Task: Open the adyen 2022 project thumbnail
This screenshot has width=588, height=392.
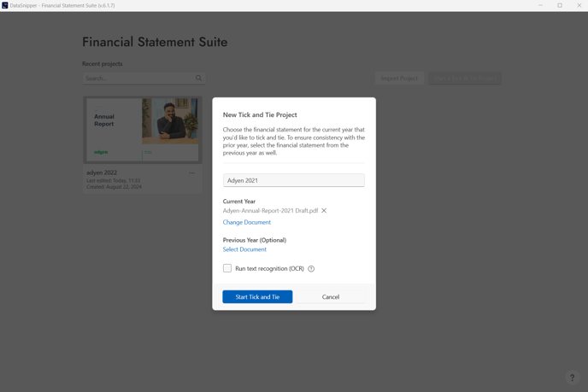Action: pyautogui.click(x=143, y=130)
